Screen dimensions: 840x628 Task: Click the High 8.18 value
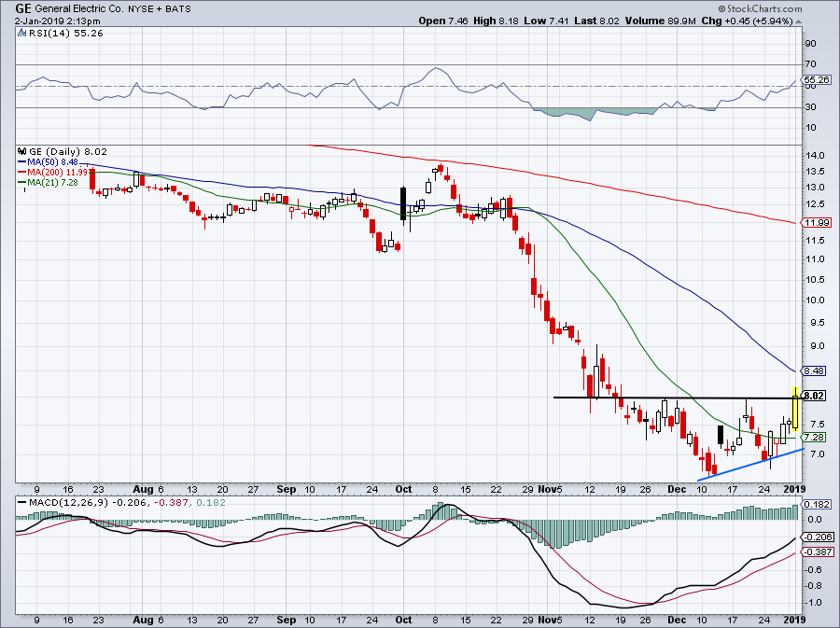(x=497, y=21)
